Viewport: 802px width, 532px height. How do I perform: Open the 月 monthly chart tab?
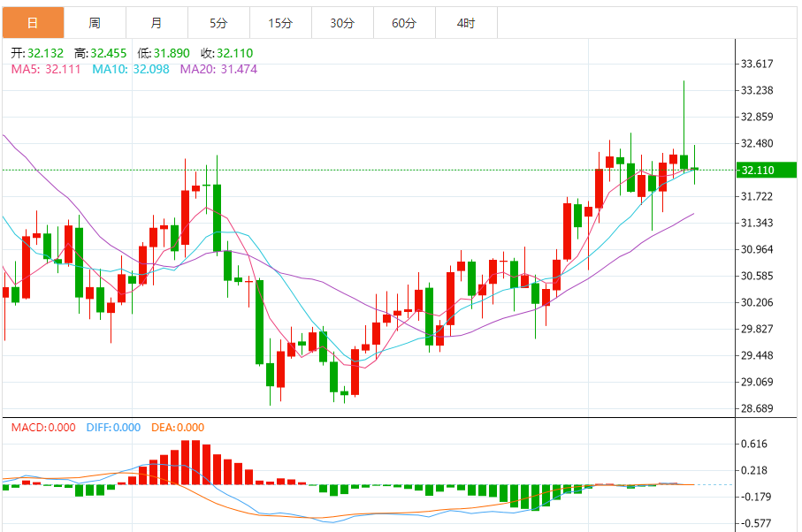tap(157, 22)
